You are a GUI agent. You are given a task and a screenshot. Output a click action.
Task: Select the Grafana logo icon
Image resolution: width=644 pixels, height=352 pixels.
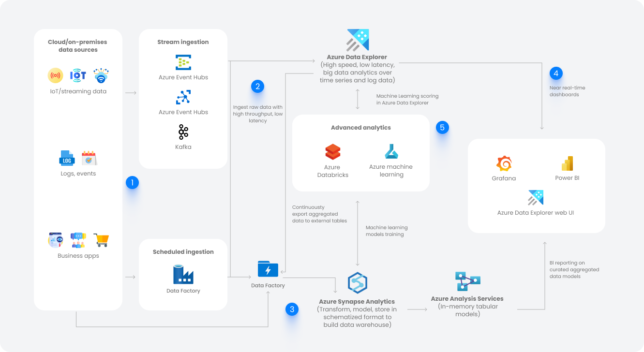click(504, 164)
